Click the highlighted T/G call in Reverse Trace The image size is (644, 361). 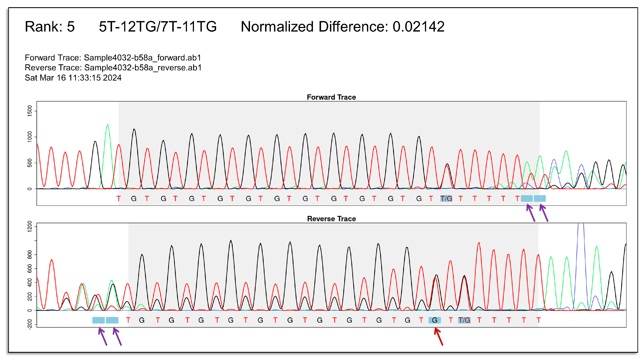click(x=464, y=320)
